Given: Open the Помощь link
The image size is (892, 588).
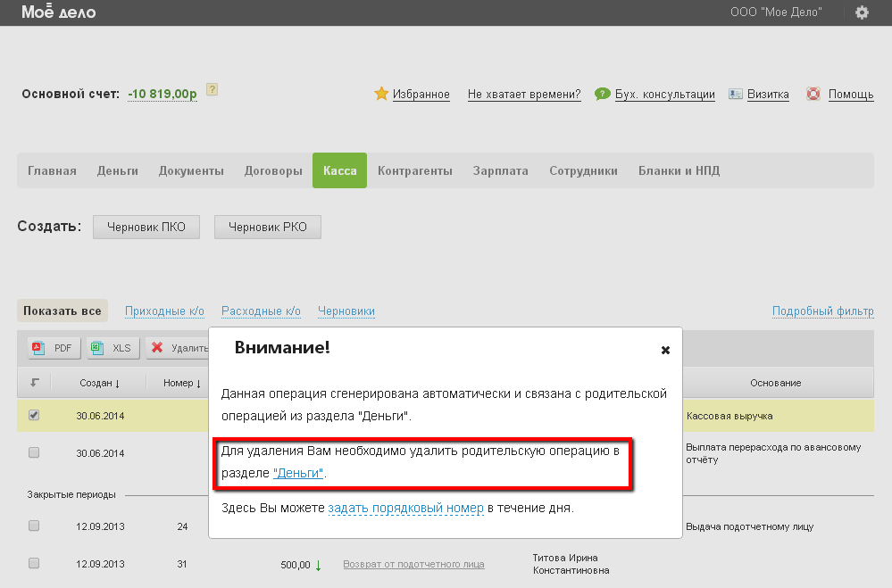Looking at the screenshot, I should pos(850,95).
